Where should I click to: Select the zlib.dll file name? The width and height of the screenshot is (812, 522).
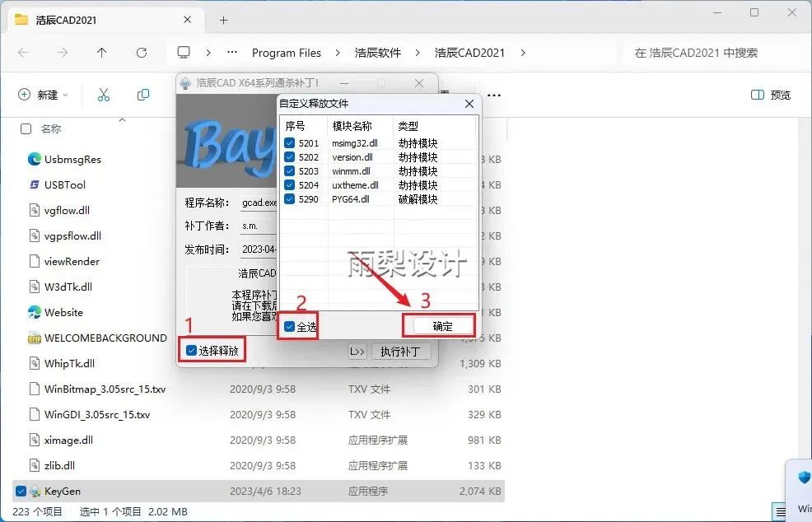[x=59, y=465]
